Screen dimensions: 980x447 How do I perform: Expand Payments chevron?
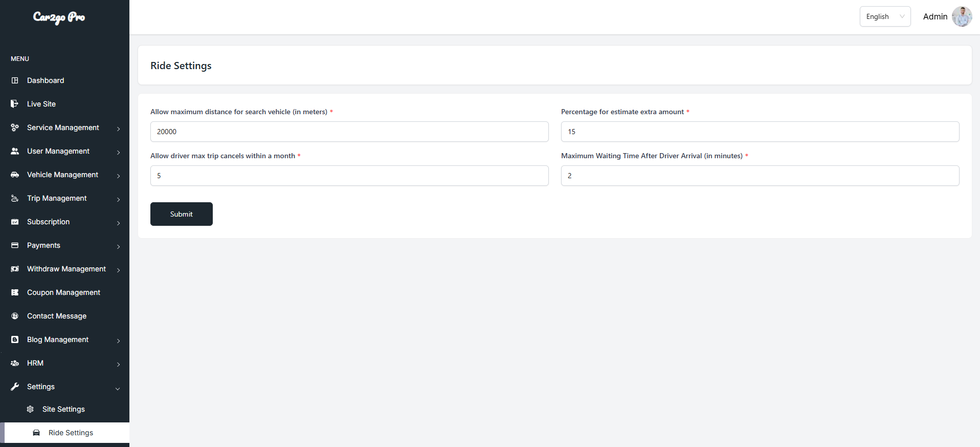(x=118, y=246)
